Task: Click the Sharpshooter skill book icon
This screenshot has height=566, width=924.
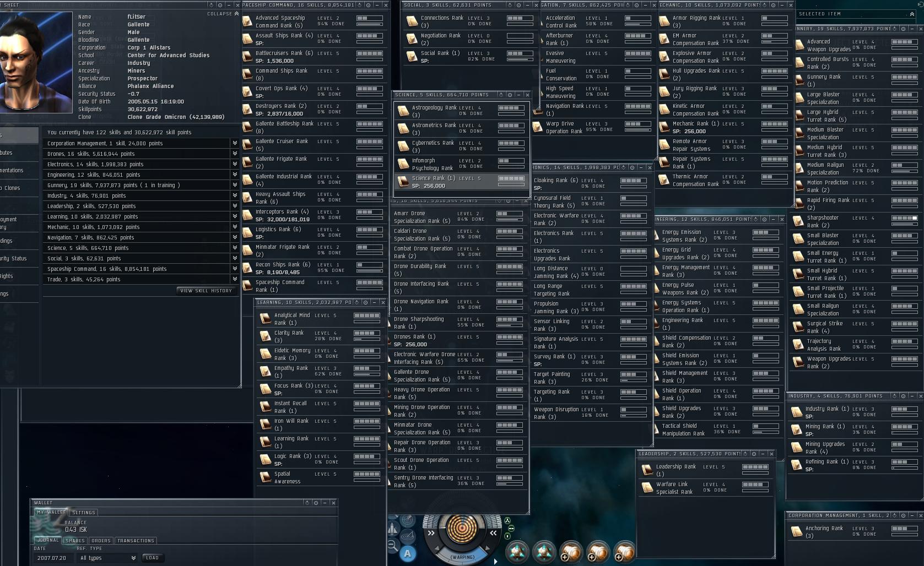Action: pyautogui.click(x=798, y=221)
